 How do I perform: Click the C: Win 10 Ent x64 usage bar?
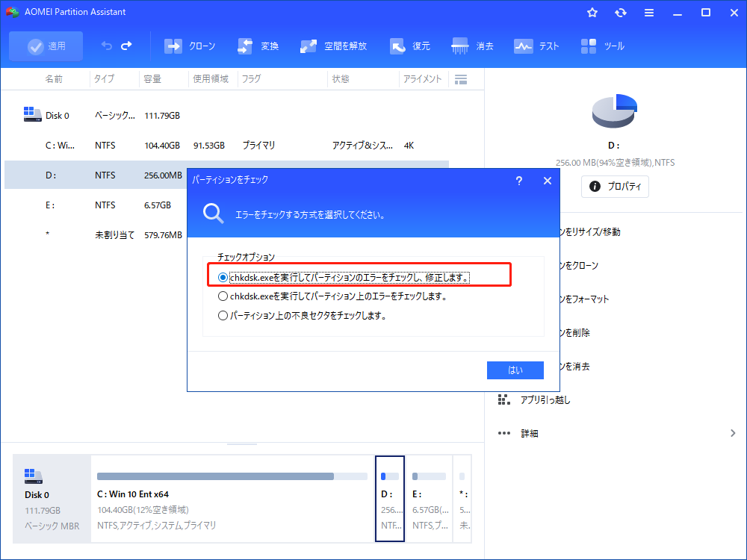tap(215, 476)
